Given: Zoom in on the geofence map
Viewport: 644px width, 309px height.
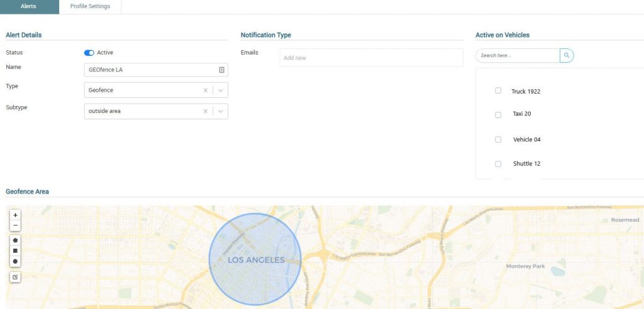Looking at the screenshot, I should pyautogui.click(x=16, y=215).
